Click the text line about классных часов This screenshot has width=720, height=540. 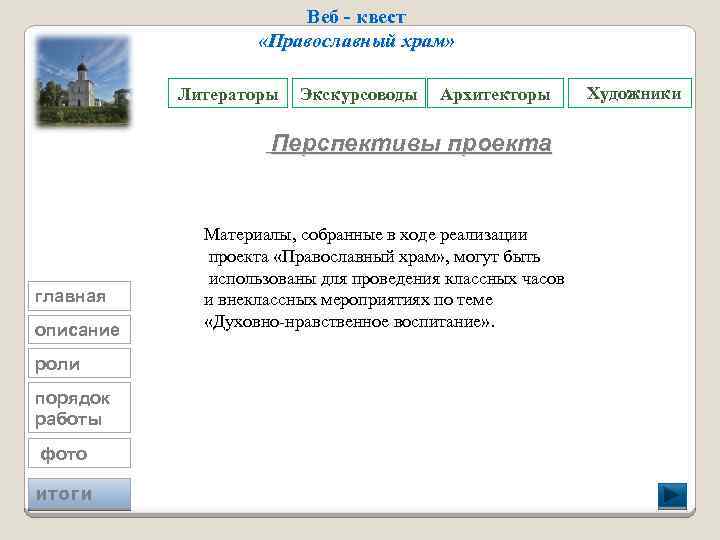pos(386,279)
